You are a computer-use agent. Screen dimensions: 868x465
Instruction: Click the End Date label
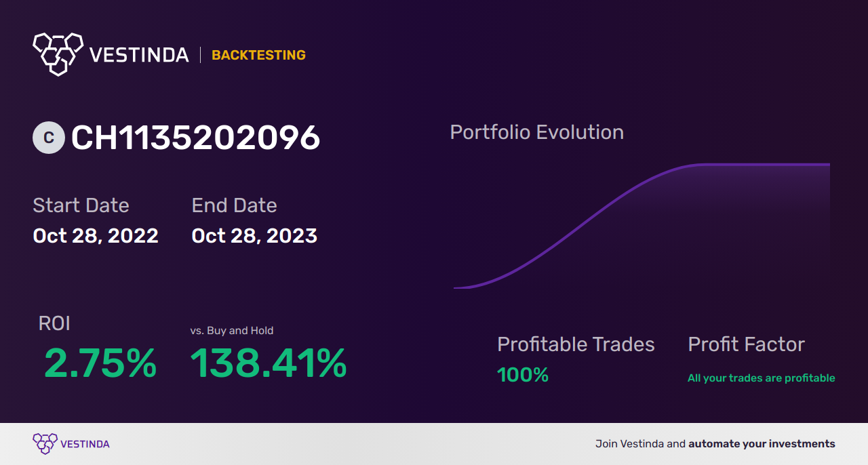click(x=234, y=205)
